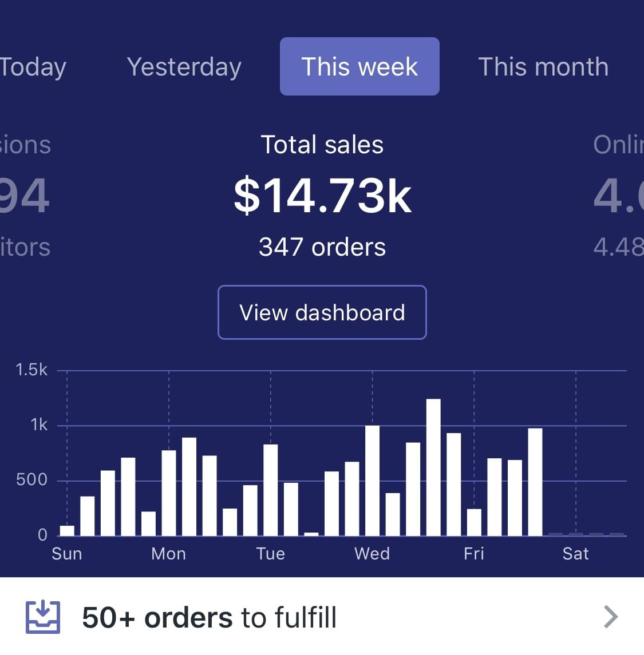Tap the 347 orders count
The image size is (644, 655).
click(322, 247)
